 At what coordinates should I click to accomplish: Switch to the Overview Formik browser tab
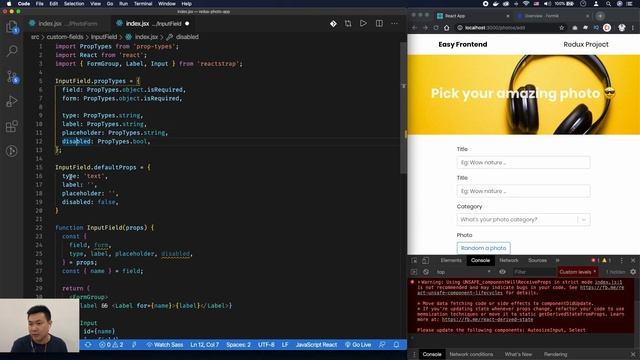(x=553, y=16)
